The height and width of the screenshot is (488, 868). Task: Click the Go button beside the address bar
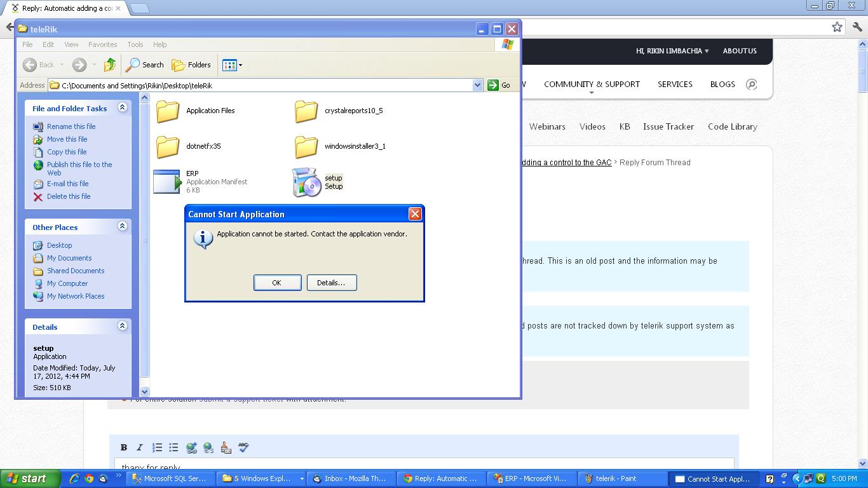[499, 85]
